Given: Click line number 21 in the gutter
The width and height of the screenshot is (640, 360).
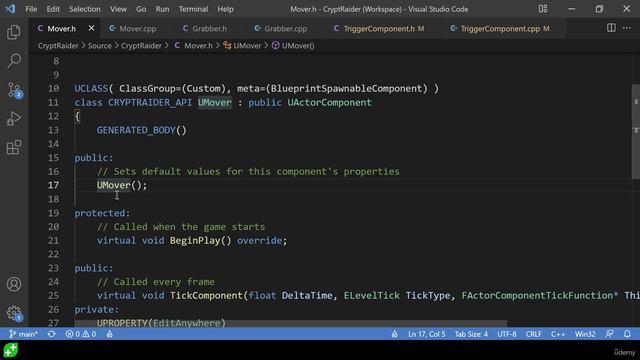Looking at the screenshot, I should pos(53,240).
